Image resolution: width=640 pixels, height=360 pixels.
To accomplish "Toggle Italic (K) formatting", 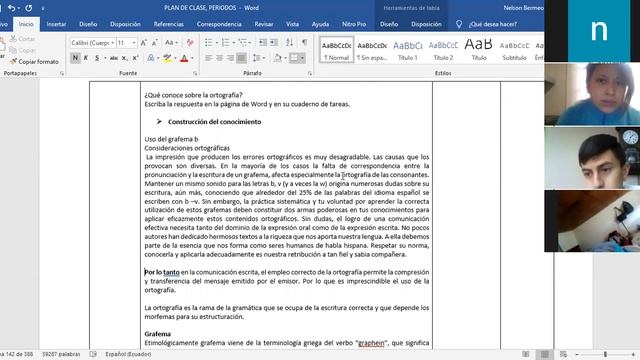I will tap(86, 58).
